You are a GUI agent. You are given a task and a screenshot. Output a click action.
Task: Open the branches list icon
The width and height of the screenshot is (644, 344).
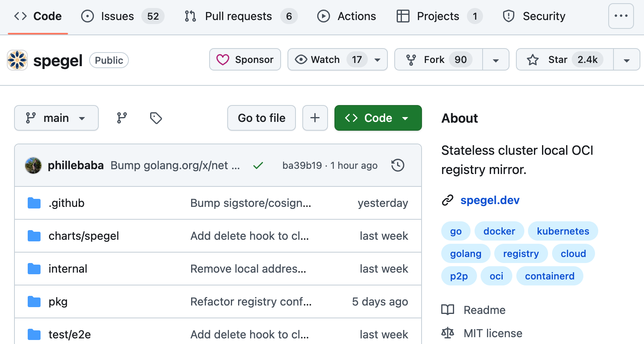pyautogui.click(x=122, y=118)
